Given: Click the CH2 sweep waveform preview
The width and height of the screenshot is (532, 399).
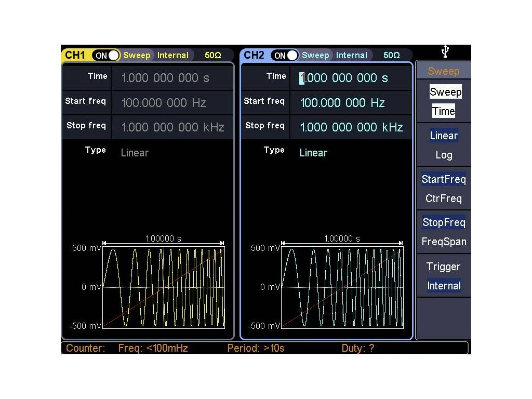Looking at the screenshot, I should pyautogui.click(x=342, y=287).
